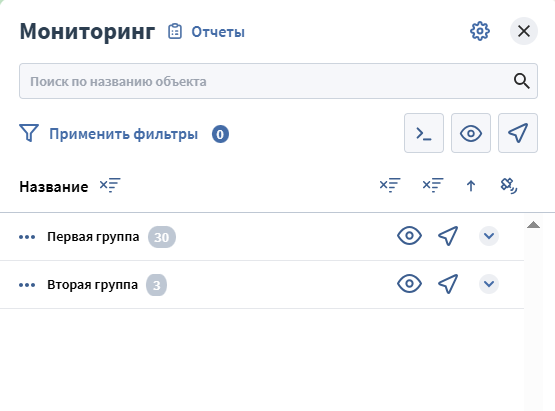Clear sorting next to Название header
555x411 pixels.
click(x=110, y=185)
